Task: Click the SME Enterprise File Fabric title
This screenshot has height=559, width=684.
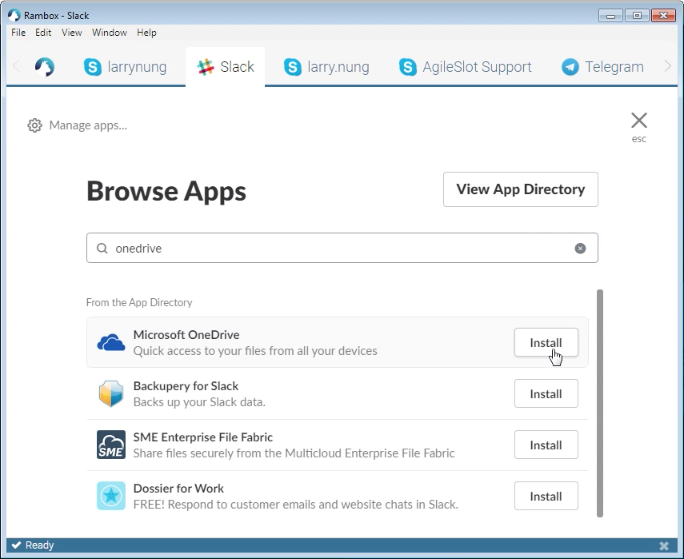Action: point(203,437)
